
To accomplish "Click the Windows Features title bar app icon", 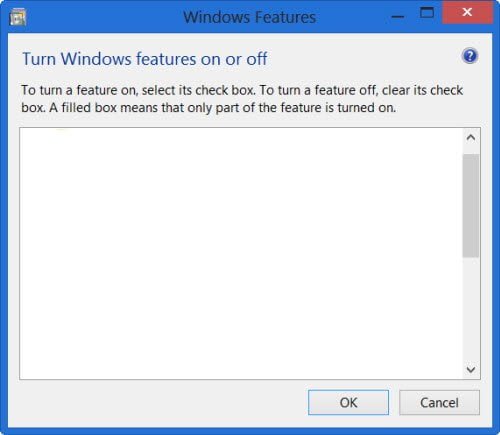I will coord(18,17).
